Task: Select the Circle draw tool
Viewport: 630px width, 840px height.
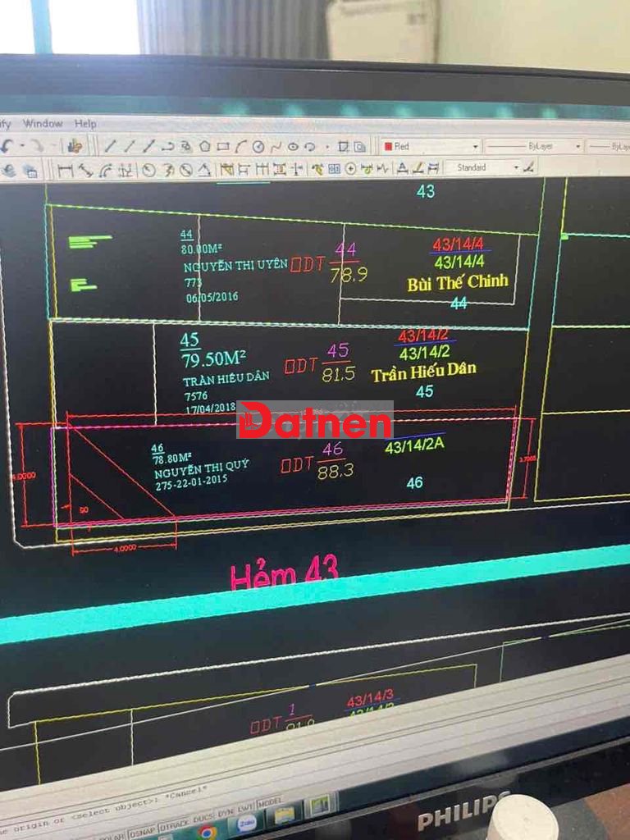Action: pos(258,146)
